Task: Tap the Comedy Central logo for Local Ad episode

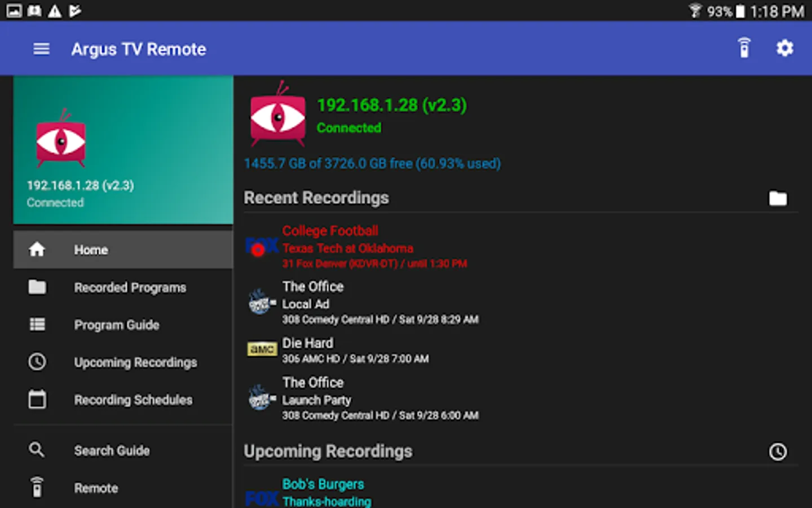Action: pyautogui.click(x=262, y=302)
